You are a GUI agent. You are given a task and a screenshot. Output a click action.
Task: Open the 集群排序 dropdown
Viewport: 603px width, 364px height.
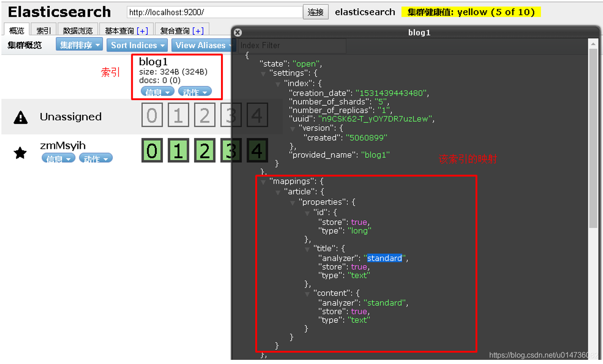tap(79, 45)
